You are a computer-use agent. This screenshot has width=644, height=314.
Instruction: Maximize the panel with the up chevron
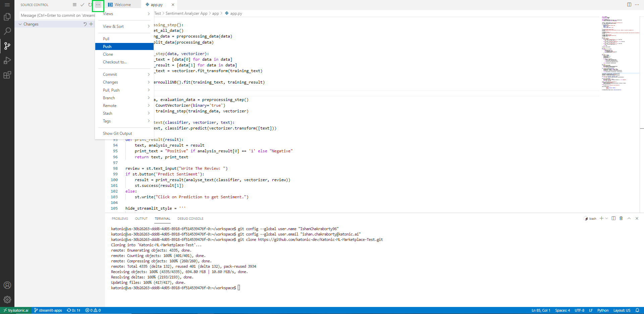click(x=629, y=218)
